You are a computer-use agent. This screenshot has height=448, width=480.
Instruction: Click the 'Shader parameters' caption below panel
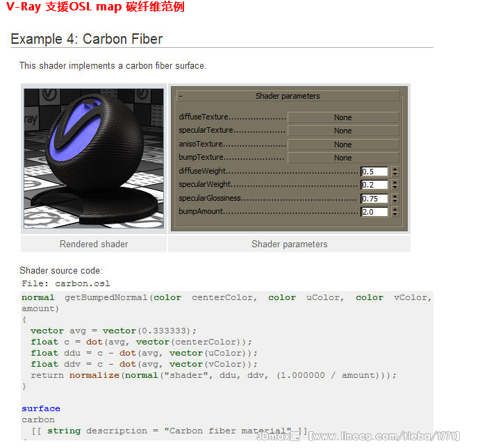pyautogui.click(x=289, y=244)
